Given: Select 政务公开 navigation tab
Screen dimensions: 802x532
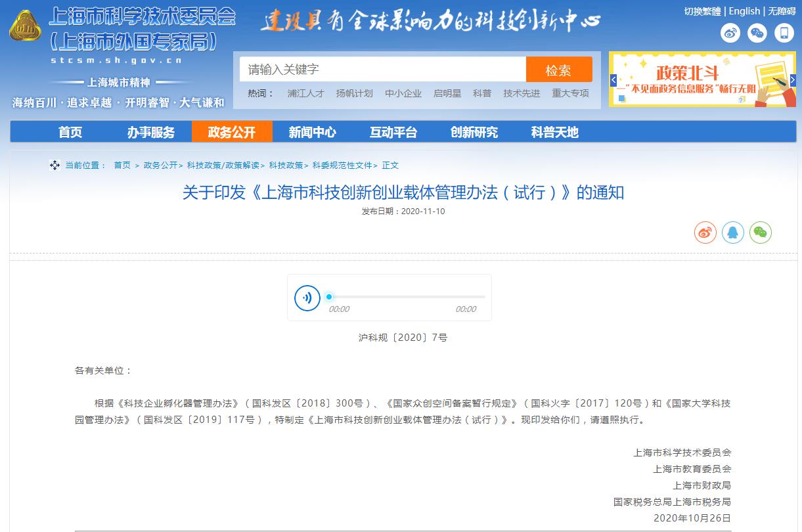Looking at the screenshot, I should pyautogui.click(x=232, y=132).
